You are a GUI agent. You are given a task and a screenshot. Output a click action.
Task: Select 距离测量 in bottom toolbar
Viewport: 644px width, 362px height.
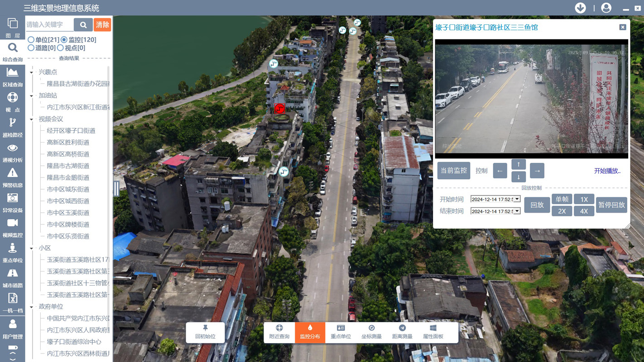pyautogui.click(x=402, y=332)
